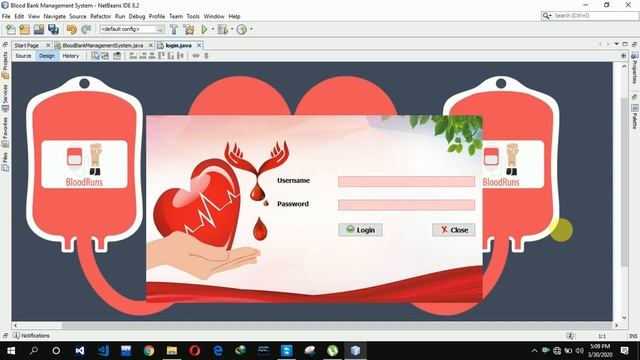
Task: Open the Services side panel
Action: click(x=5, y=98)
